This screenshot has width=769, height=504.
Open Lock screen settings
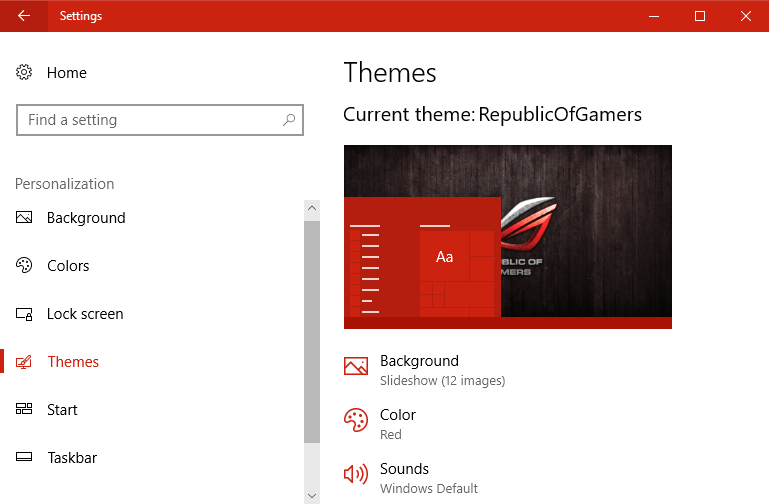[x=85, y=314]
